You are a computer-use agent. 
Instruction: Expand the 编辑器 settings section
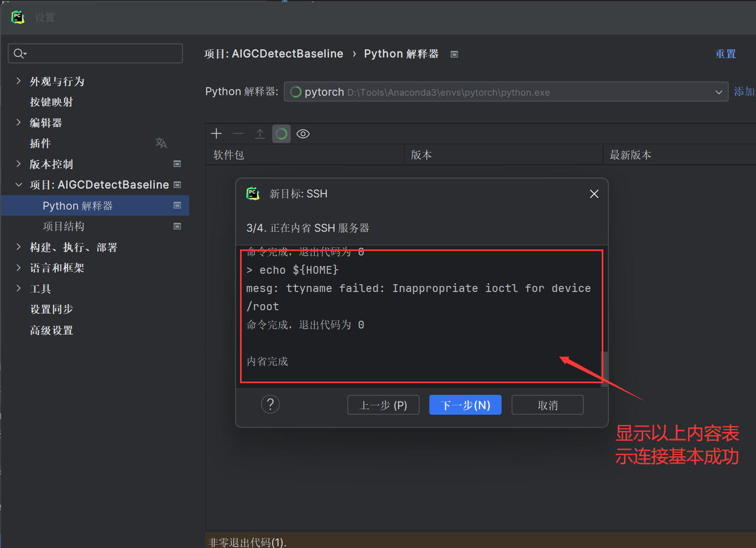pyautogui.click(x=18, y=122)
